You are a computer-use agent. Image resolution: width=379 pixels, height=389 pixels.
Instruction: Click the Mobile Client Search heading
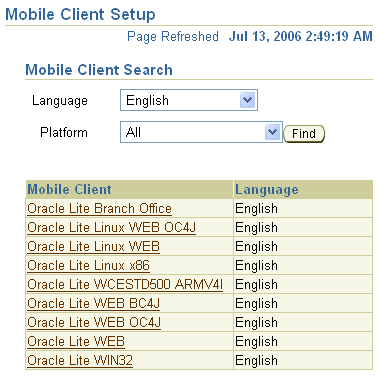coord(99,70)
